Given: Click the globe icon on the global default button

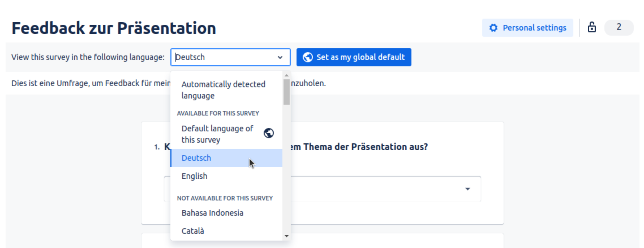Looking at the screenshot, I should (x=308, y=57).
